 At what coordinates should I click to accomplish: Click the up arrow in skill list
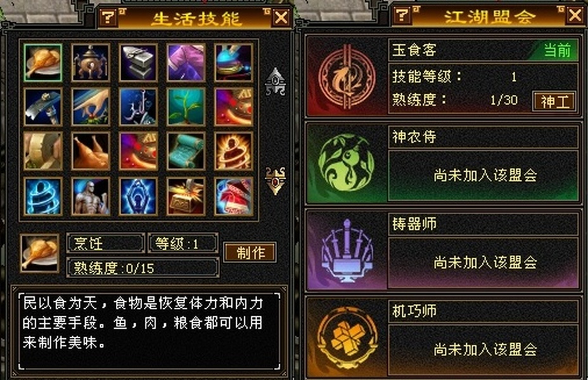[x=276, y=81]
